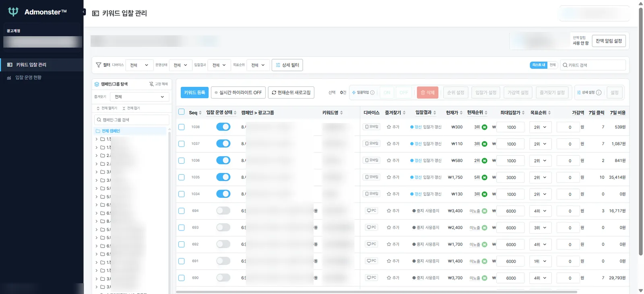
Task: Add row 1038 to favorites via star
Action: (x=389, y=127)
